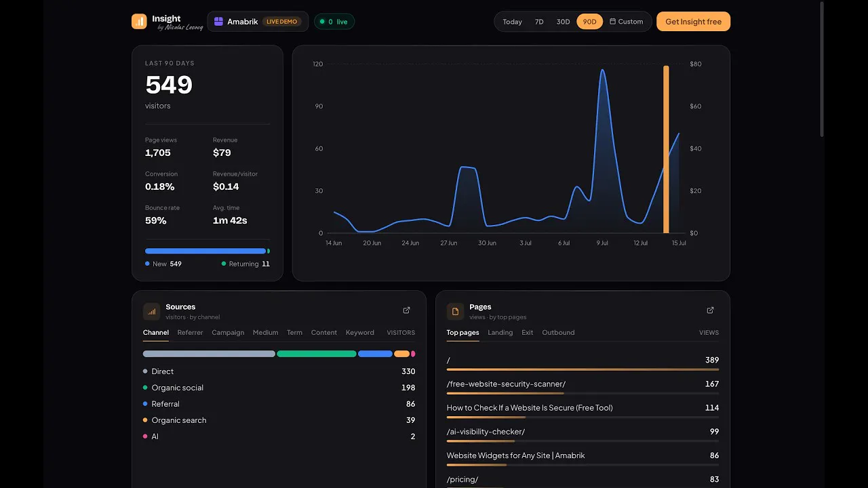
Task: Switch range to 7D
Action: pos(539,22)
